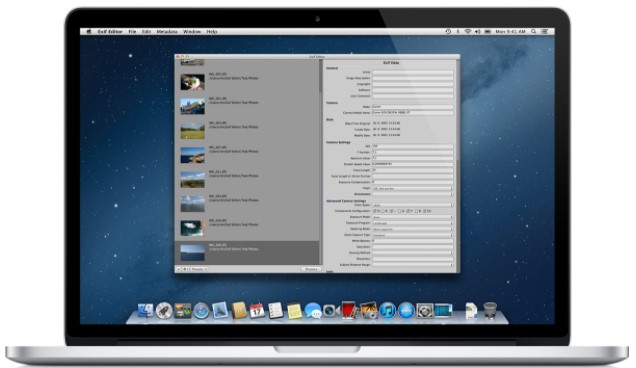Open Photo Booth red curtain icon
Image resolution: width=636 pixels, height=368 pixels.
coord(349,310)
